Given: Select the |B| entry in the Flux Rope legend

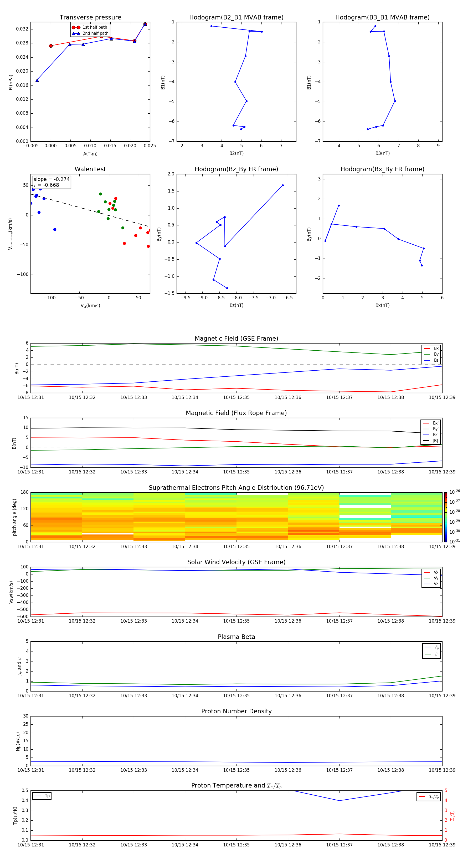Looking at the screenshot, I should [431, 441].
